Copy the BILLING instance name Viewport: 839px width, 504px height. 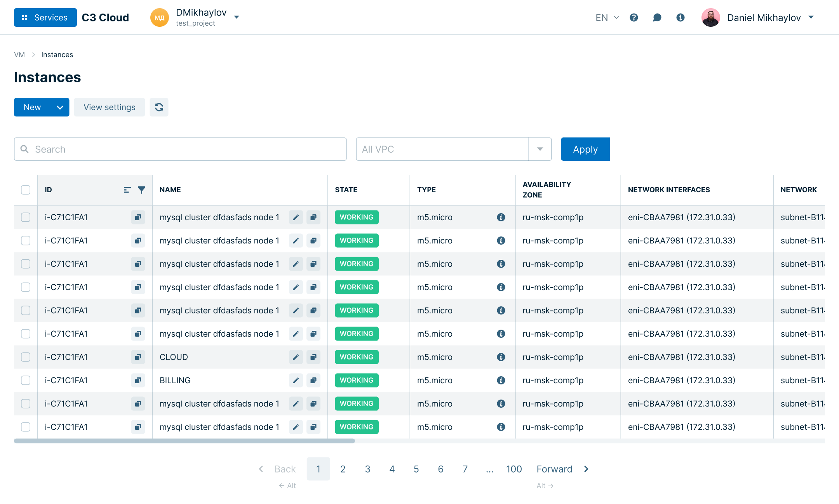point(313,381)
